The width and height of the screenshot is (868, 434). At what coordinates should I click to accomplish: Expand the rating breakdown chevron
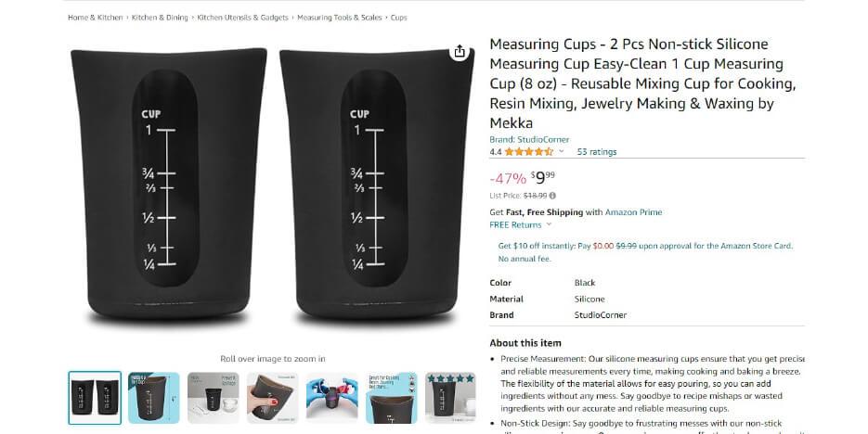click(562, 151)
